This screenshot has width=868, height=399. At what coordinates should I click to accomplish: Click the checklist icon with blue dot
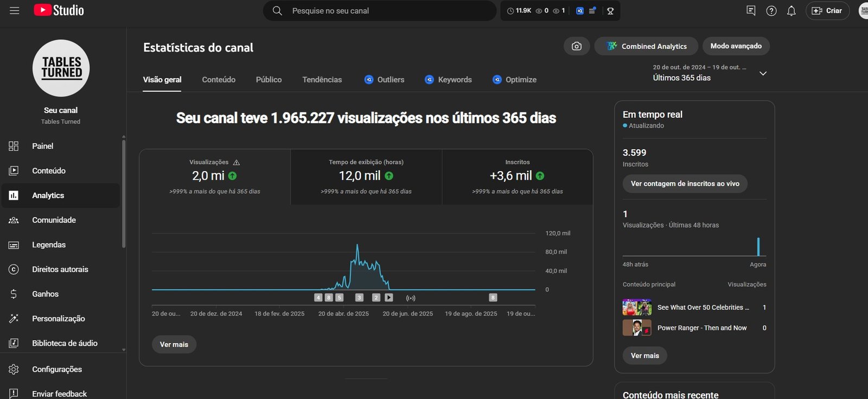coord(592,11)
